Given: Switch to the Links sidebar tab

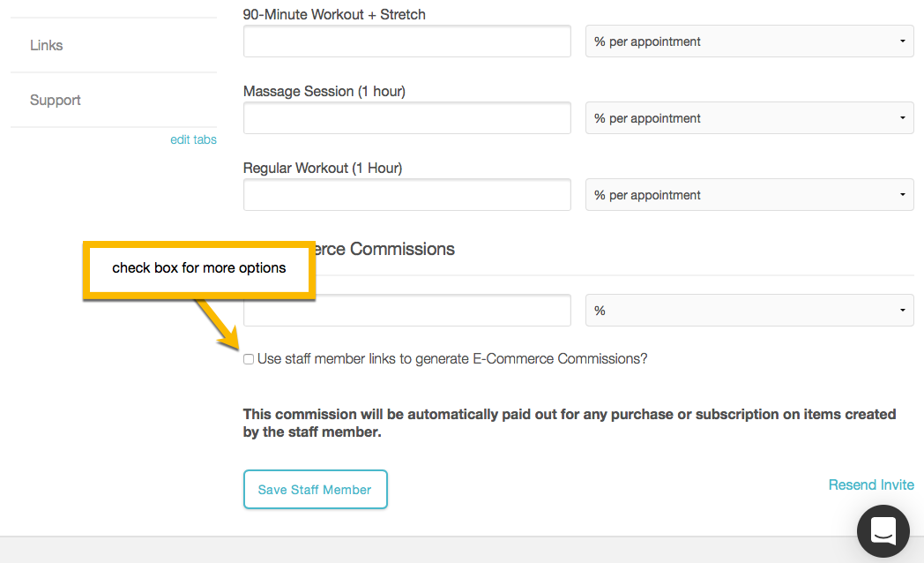Looking at the screenshot, I should 47,45.
